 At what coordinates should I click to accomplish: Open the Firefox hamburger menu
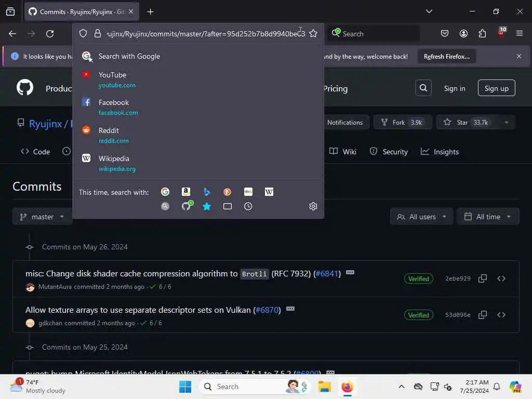click(519, 34)
